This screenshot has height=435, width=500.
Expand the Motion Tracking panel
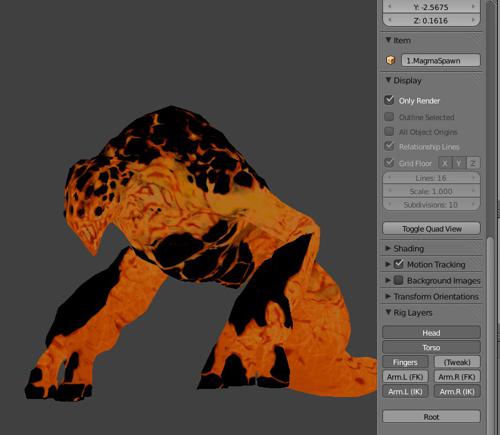coord(388,264)
